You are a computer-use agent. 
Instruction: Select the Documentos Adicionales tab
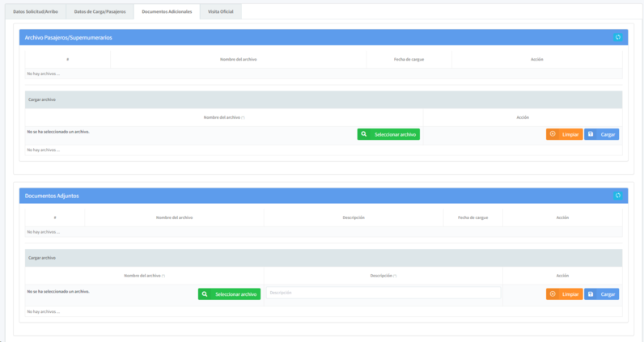167,12
